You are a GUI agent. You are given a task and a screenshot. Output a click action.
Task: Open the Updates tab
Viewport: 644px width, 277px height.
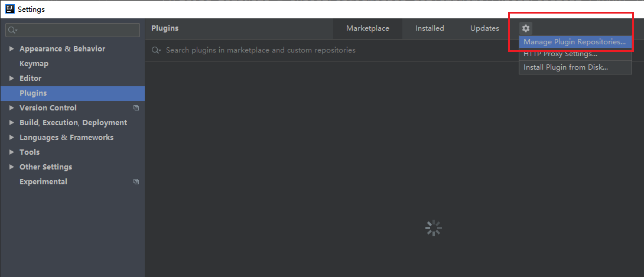tap(484, 28)
